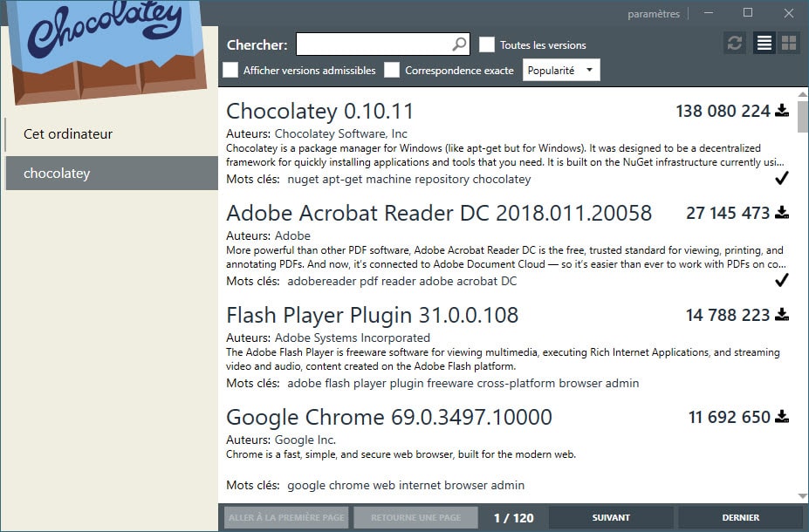Viewport: 809px width, 532px height.
Task: Open Flash Player Plugin 31.0.0.108 title
Action: (x=372, y=315)
